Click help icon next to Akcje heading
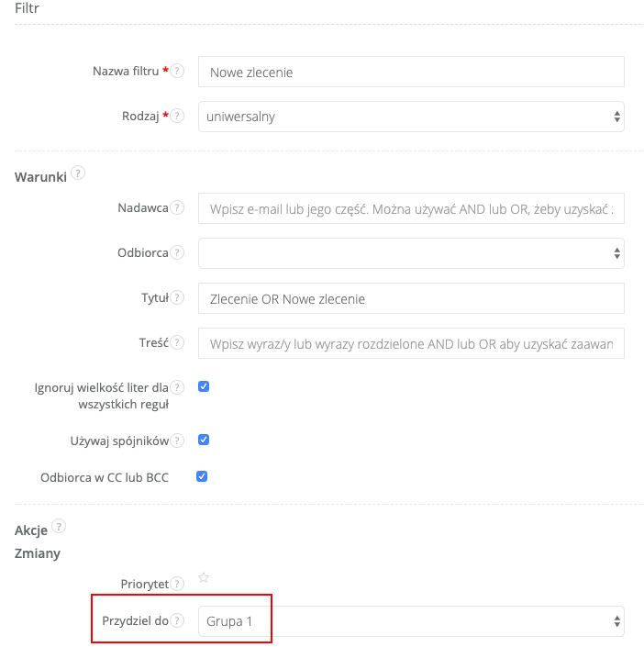Viewport: 644px width, 647px height. tap(59, 526)
